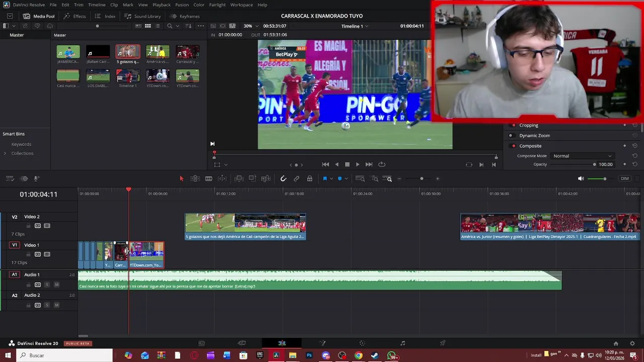Adjust the timeline zoom slider
The width and height of the screenshot is (644, 362).
[x=422, y=178]
